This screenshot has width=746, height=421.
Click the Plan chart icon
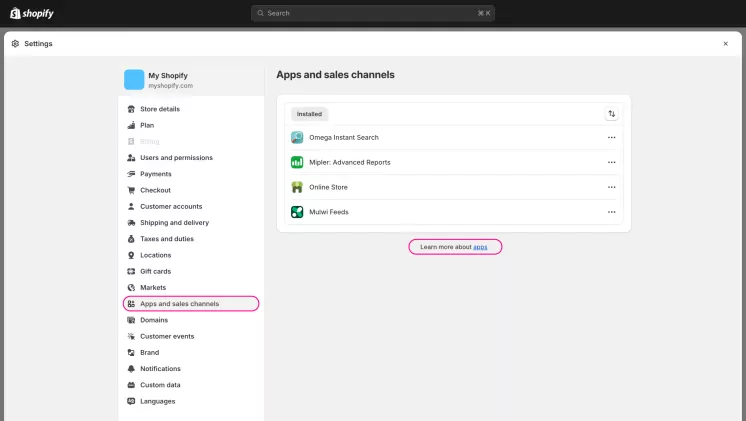click(x=131, y=125)
